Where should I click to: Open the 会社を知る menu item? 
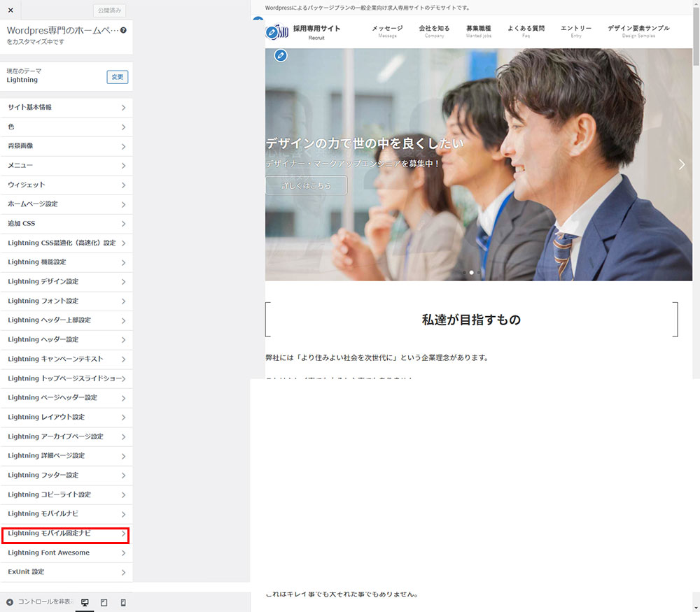pyautogui.click(x=434, y=31)
